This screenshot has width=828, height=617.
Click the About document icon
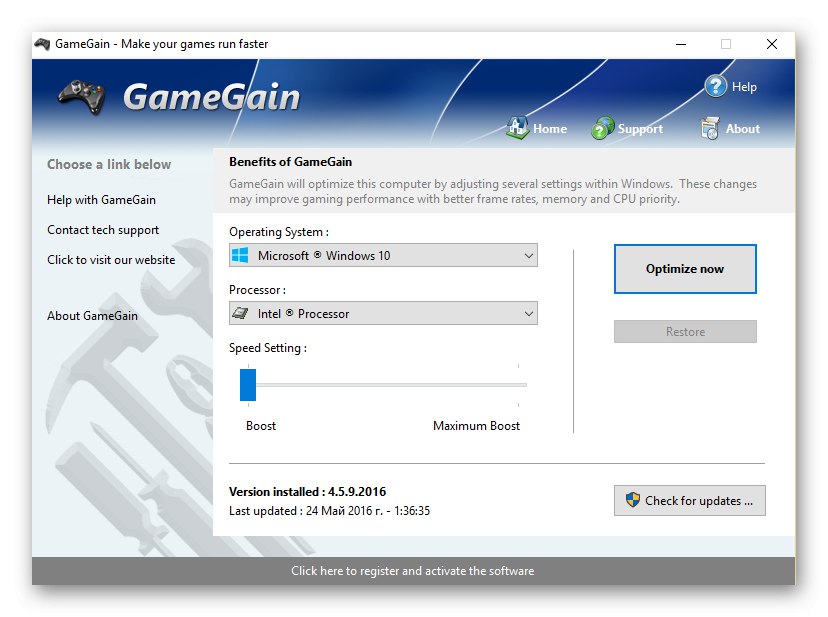pos(710,128)
